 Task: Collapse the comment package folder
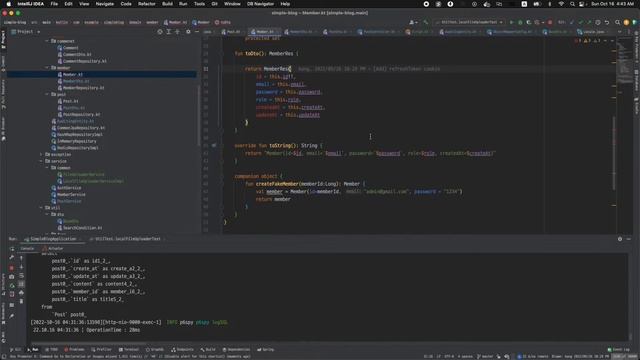pyautogui.click(x=47, y=41)
